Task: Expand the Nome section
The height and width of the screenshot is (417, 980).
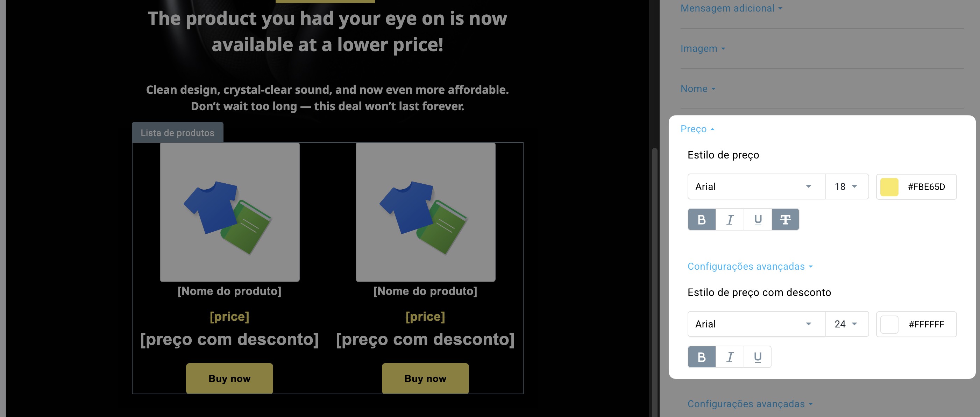Action: click(698, 89)
